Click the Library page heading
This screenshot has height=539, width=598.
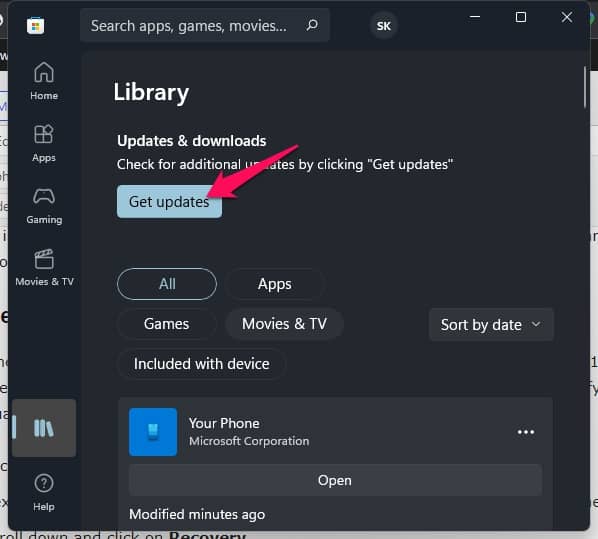coord(151,93)
